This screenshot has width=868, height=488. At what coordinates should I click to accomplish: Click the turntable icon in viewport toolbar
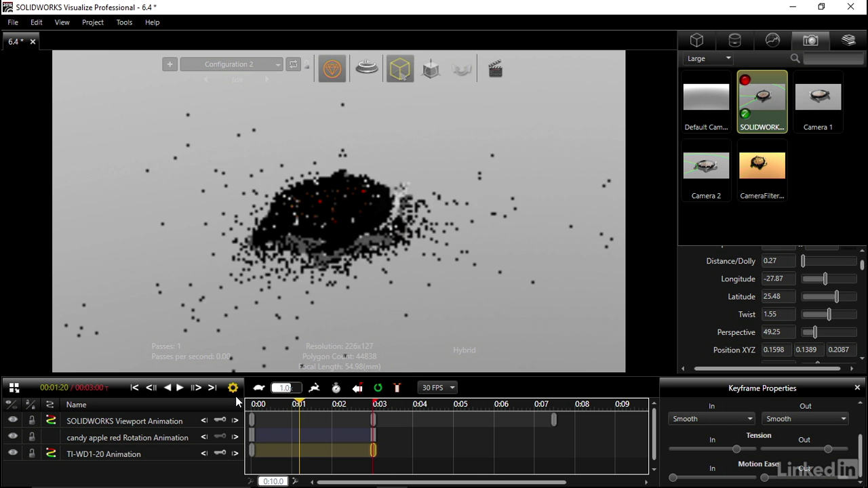click(x=367, y=68)
